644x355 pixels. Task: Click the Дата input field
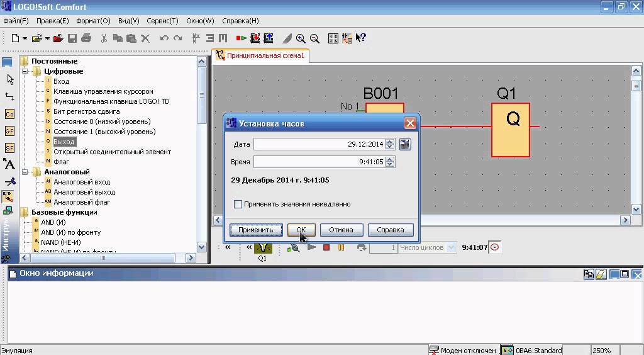click(319, 144)
